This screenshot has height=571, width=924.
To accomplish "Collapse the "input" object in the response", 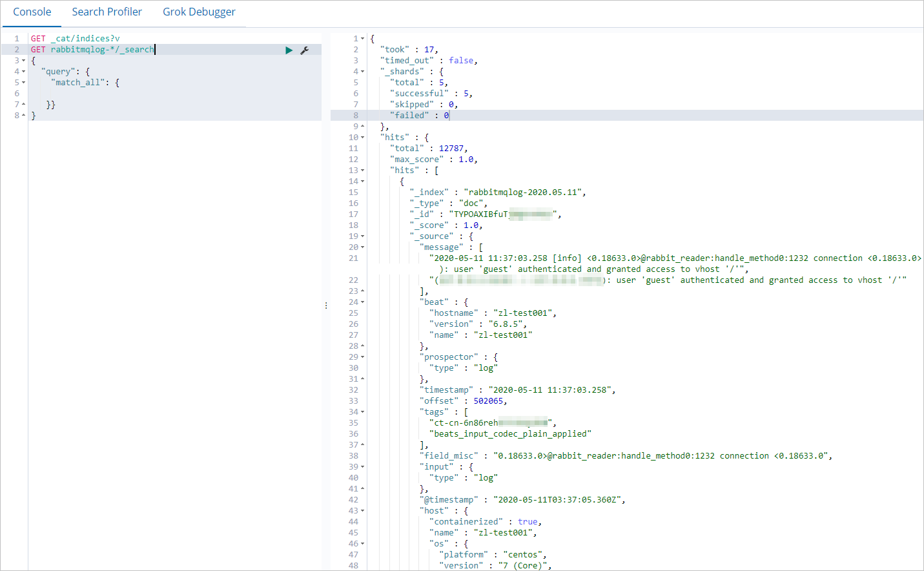I will point(363,467).
